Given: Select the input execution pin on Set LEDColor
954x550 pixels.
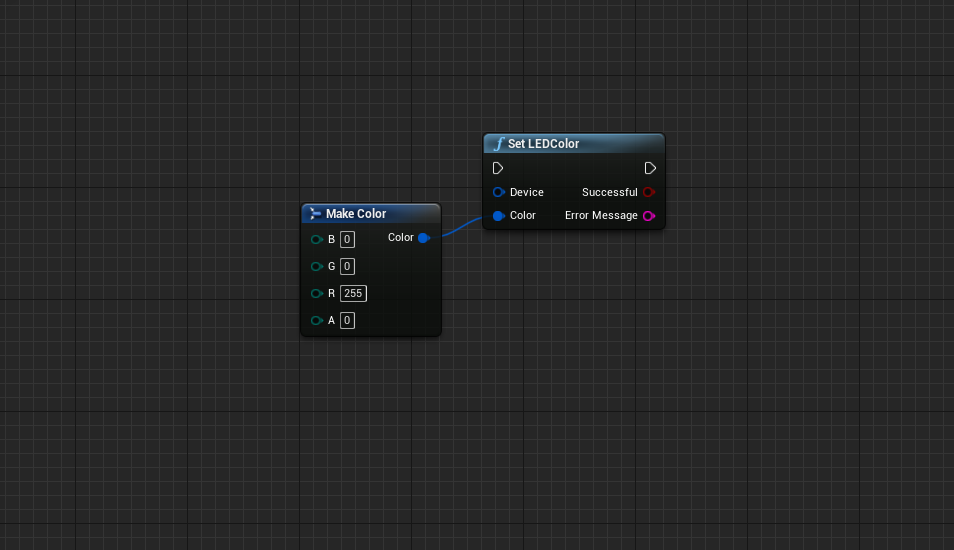Looking at the screenshot, I should coord(498,168).
